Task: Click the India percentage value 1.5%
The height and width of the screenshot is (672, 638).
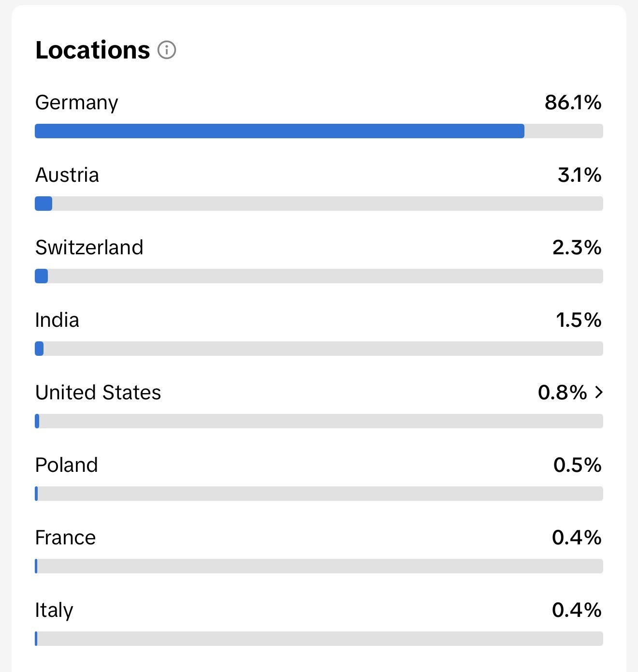Action: tap(579, 320)
